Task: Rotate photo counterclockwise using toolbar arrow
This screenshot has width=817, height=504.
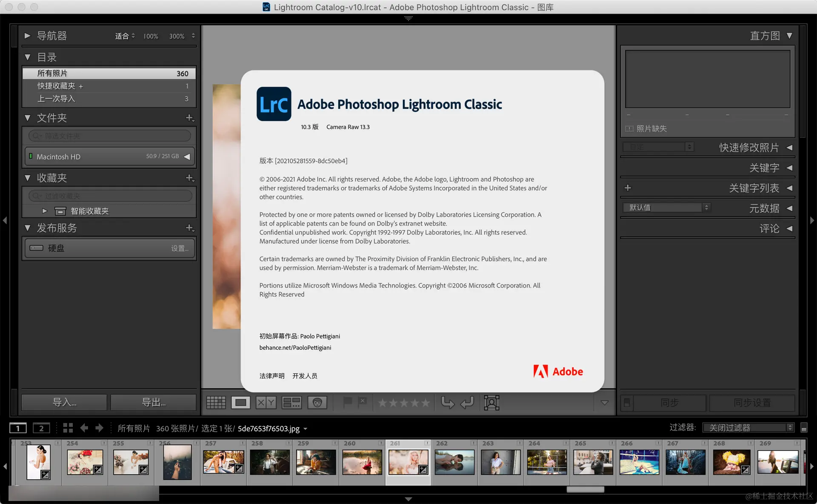Action: (x=447, y=402)
